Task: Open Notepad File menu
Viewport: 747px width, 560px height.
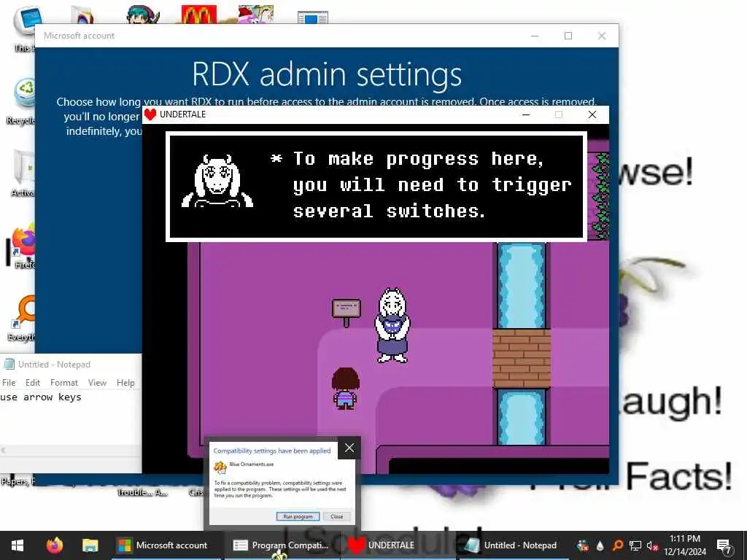Action: click(x=9, y=382)
